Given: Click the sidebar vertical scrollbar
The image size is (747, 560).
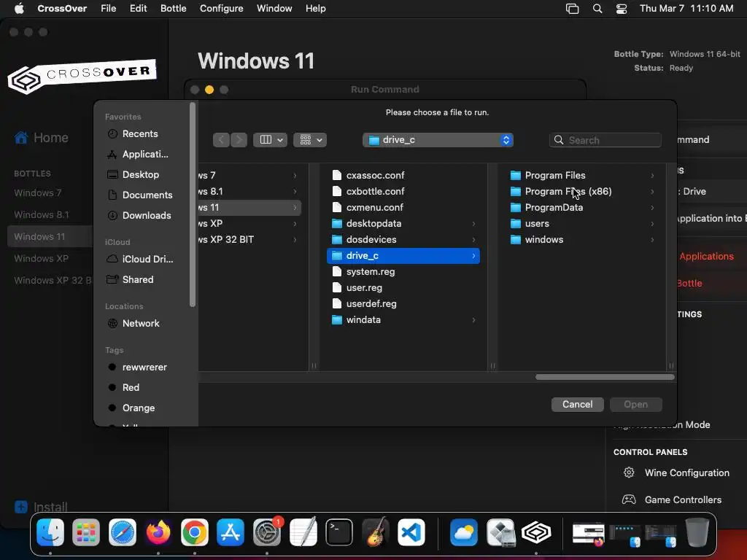Looking at the screenshot, I should pos(193,205).
